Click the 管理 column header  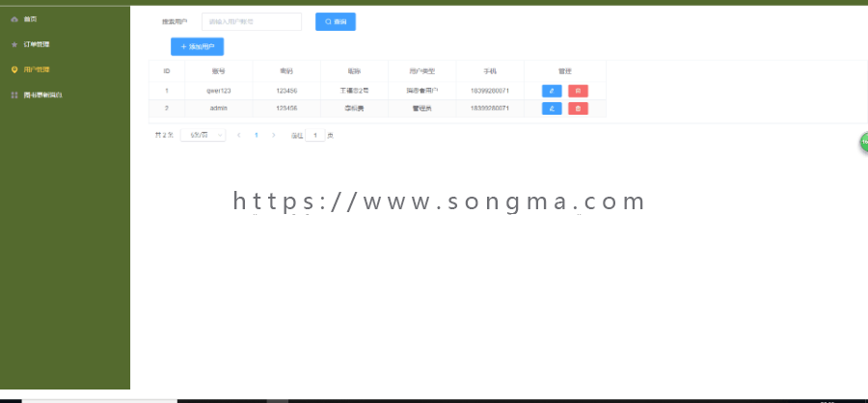click(x=564, y=71)
